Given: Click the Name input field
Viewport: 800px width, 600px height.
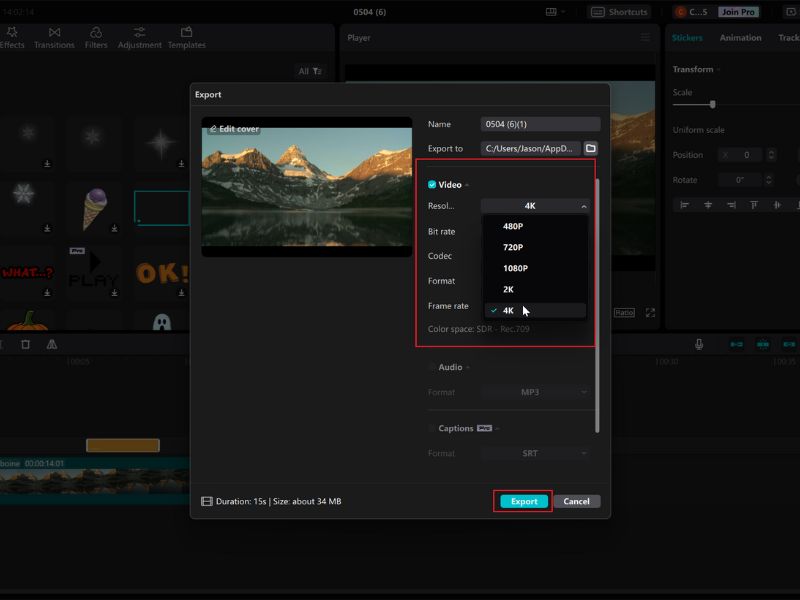Looking at the screenshot, I should click(540, 124).
